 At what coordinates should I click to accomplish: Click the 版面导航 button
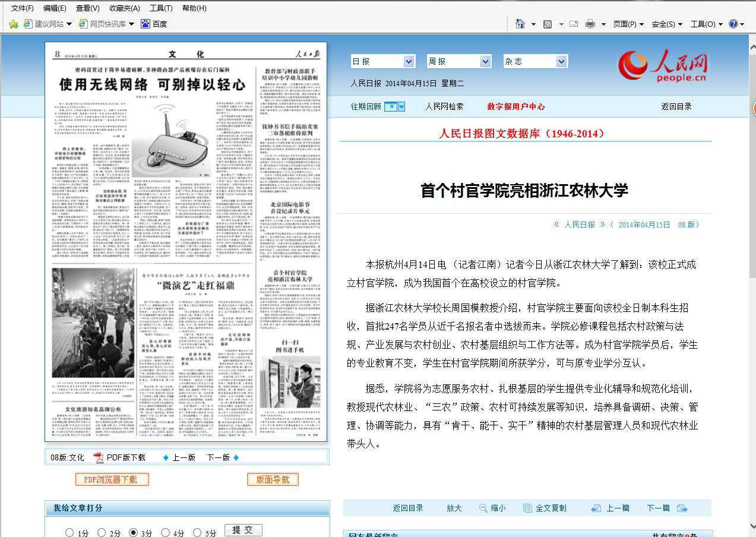(273, 479)
